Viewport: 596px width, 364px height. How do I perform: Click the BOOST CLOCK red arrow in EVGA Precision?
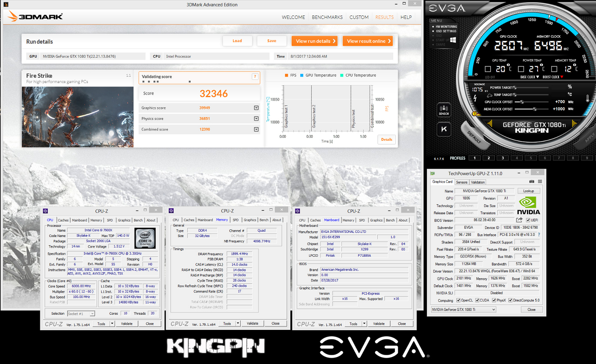562,77
